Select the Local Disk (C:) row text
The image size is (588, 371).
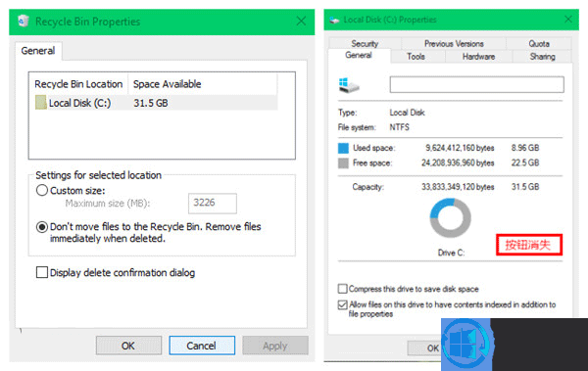[80, 103]
